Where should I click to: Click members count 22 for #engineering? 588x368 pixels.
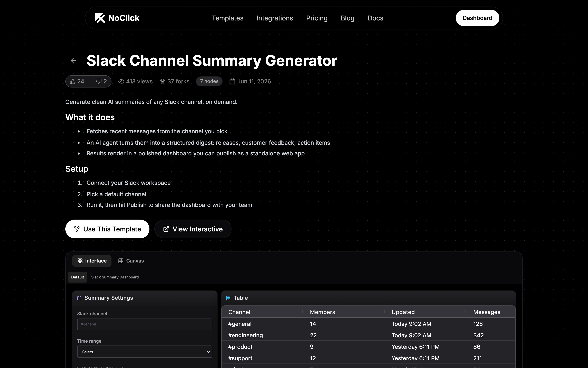tap(313, 335)
